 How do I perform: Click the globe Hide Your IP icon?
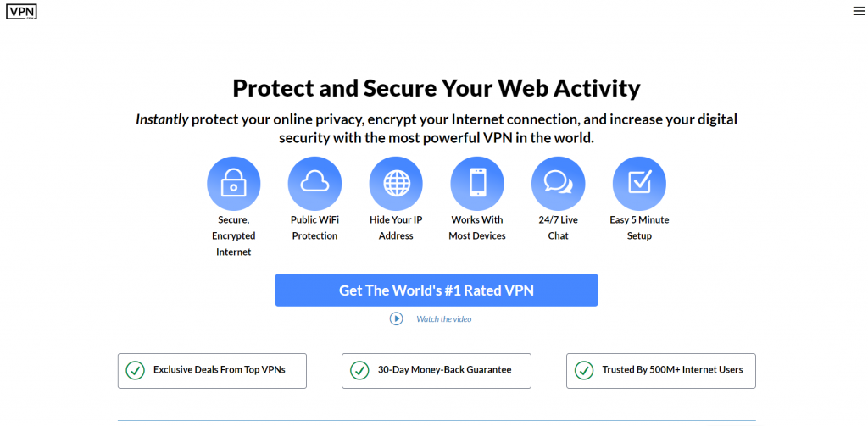click(x=396, y=184)
